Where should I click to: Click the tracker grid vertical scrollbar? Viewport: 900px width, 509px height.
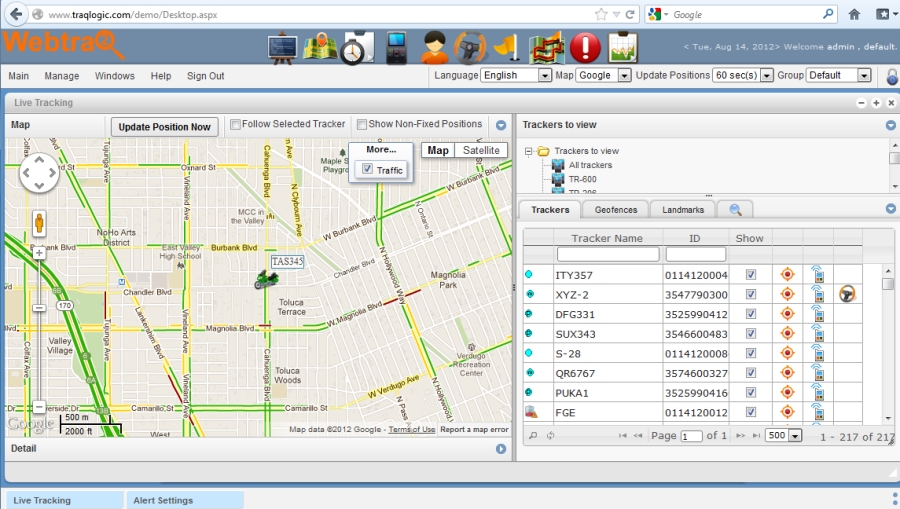pos(888,344)
